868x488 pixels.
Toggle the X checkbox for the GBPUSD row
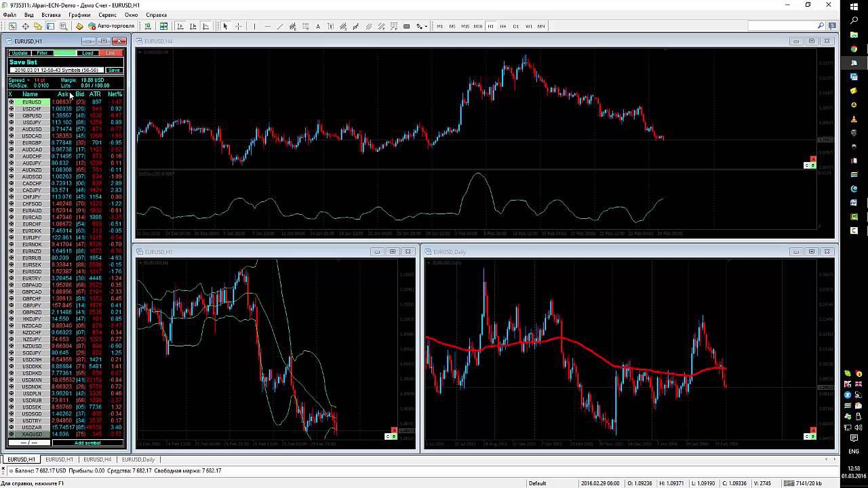click(x=11, y=116)
